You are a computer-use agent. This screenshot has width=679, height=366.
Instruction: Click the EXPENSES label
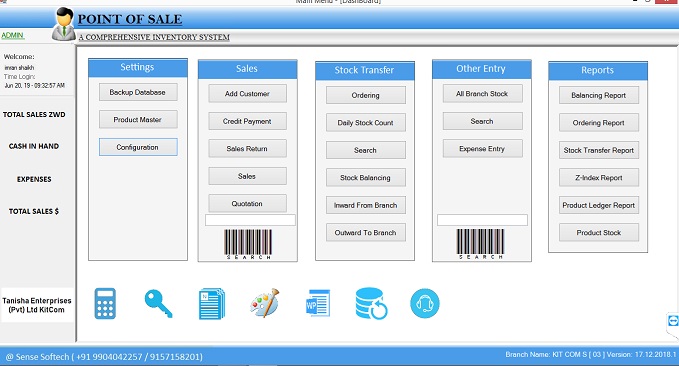click(x=34, y=179)
